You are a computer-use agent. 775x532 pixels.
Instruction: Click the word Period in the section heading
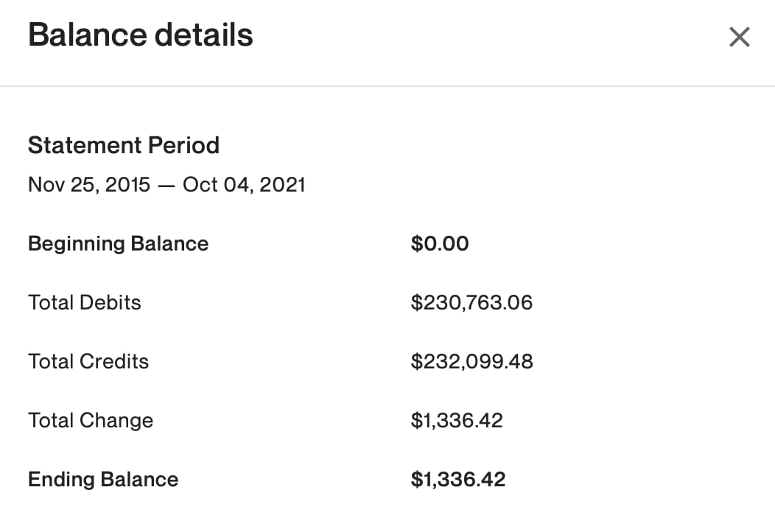pyautogui.click(x=184, y=145)
